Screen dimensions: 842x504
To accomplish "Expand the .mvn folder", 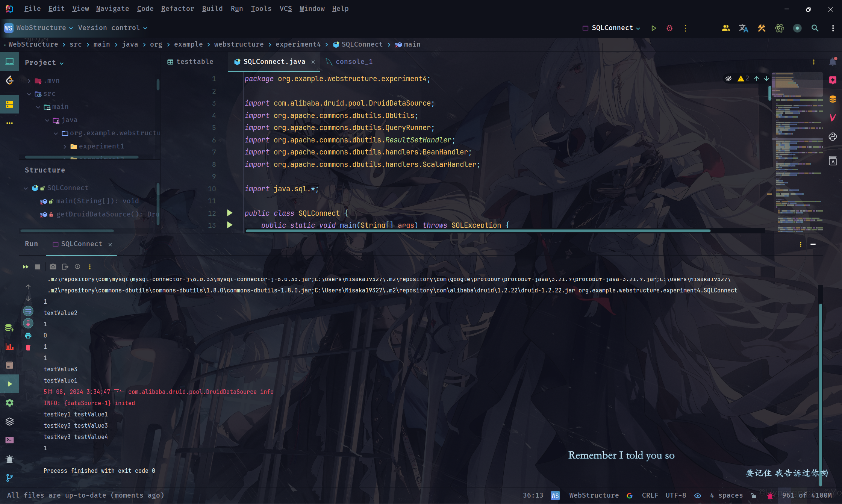I will (x=29, y=81).
